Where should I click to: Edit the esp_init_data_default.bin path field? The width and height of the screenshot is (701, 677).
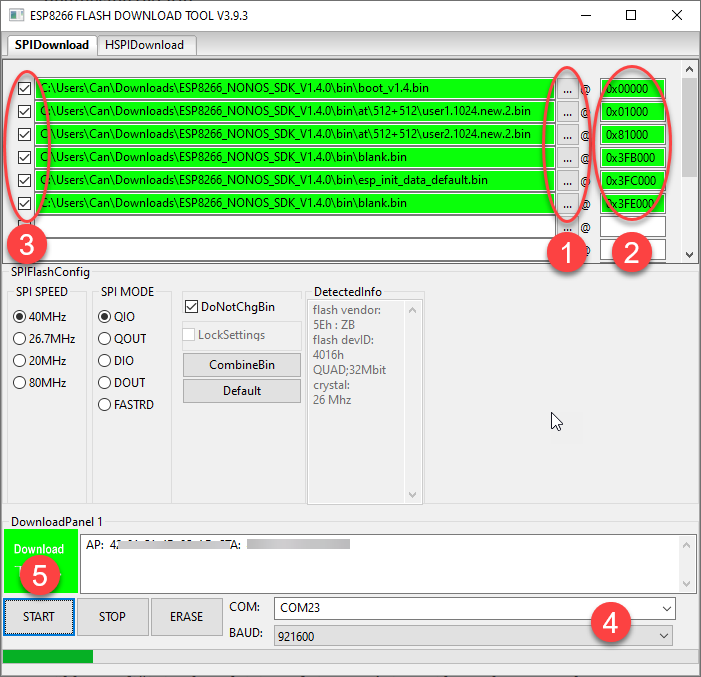tap(295, 180)
